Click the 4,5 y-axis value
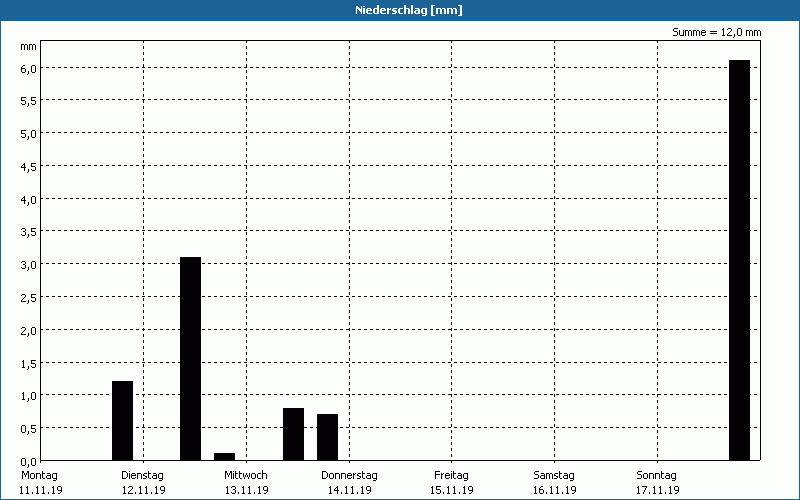Image resolution: width=800 pixels, height=500 pixels. [29, 167]
